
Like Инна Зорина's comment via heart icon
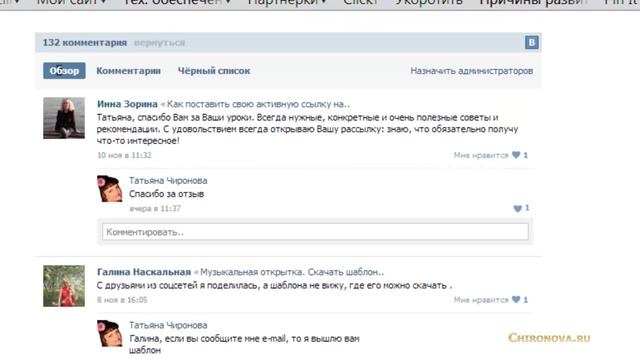coord(516,155)
